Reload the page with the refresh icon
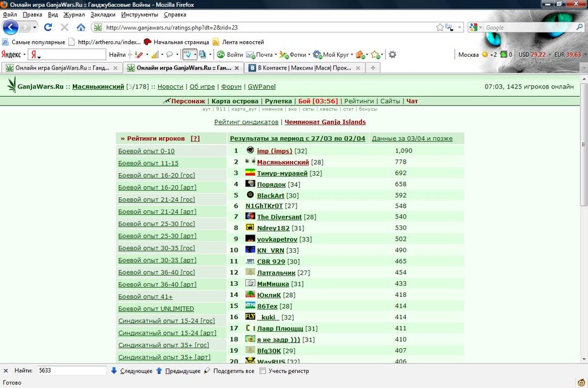This screenshot has width=588, height=388. (47, 27)
